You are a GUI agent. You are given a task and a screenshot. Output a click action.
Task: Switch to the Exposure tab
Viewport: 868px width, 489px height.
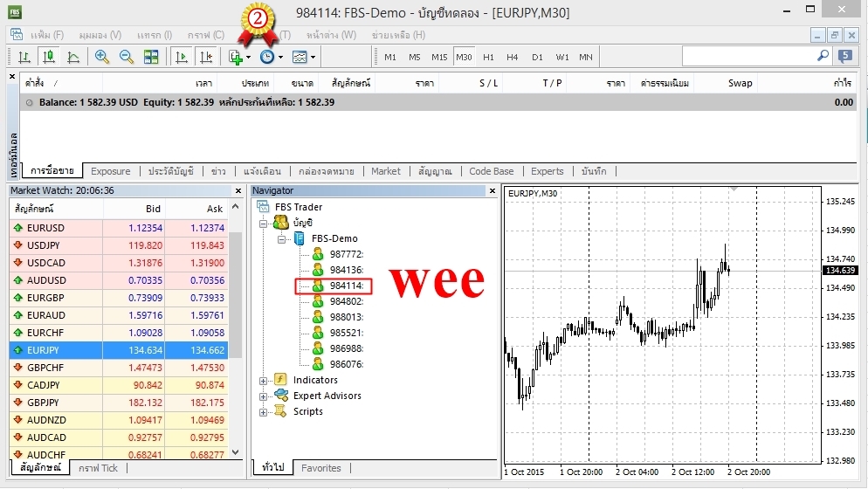tap(111, 171)
